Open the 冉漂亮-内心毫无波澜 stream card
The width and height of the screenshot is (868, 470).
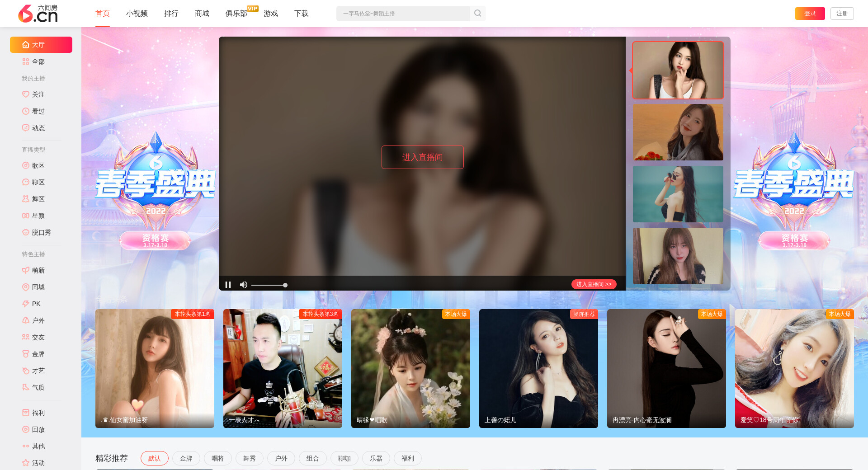pyautogui.click(x=666, y=368)
